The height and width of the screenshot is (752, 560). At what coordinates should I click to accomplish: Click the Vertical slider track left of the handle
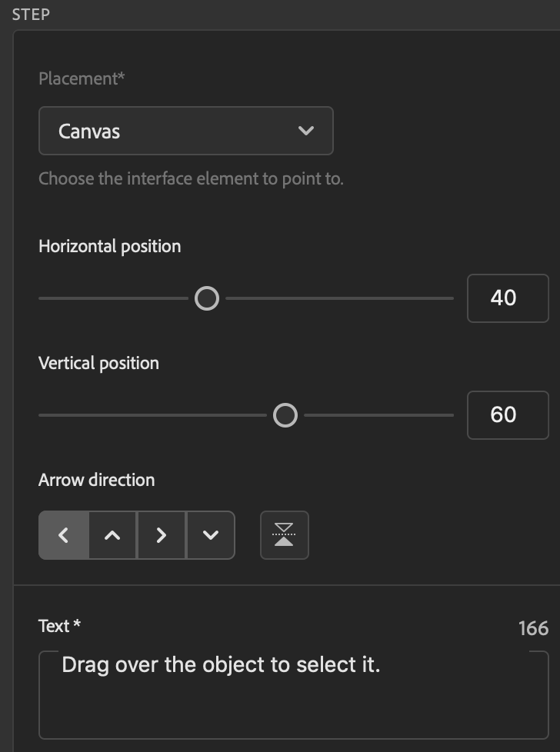(154, 415)
